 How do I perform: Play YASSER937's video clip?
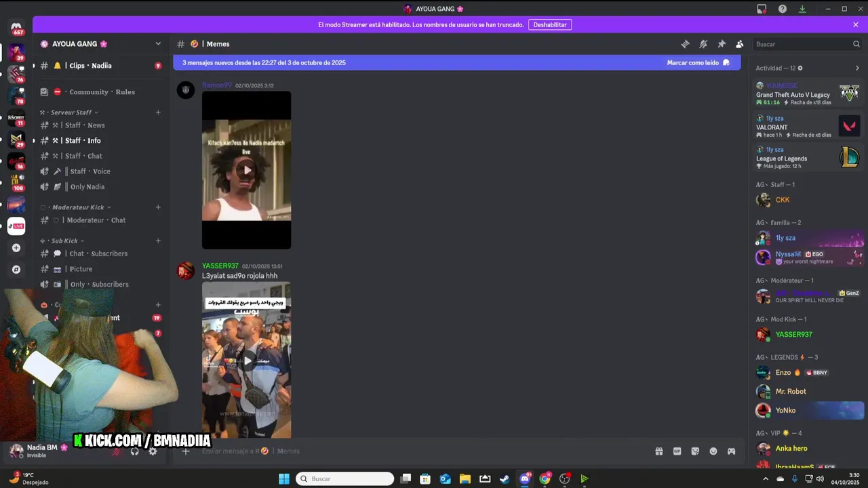[247, 361]
